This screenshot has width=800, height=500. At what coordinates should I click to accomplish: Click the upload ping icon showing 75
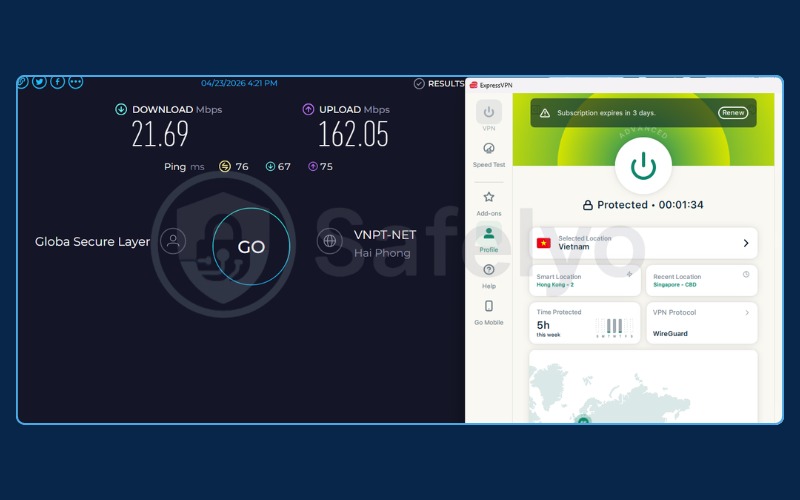click(x=313, y=166)
